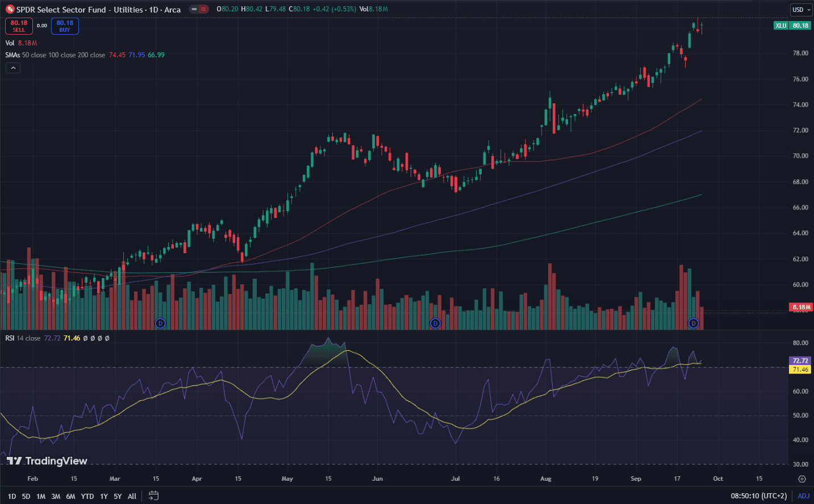Select the 1D time range

[x=12, y=496]
